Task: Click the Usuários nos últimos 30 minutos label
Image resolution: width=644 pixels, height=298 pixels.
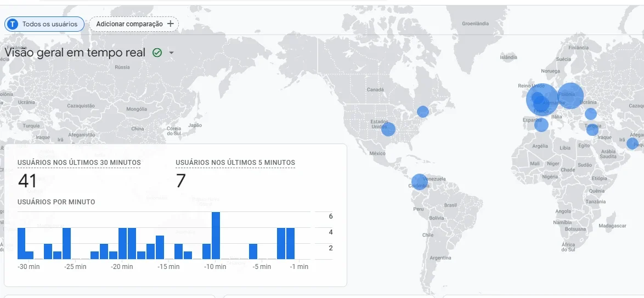Action: tap(80, 163)
